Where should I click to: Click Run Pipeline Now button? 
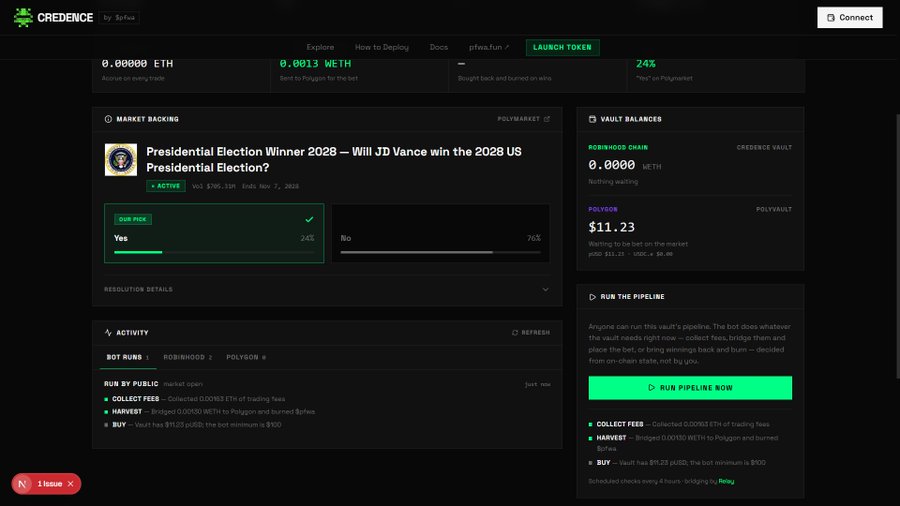click(690, 388)
